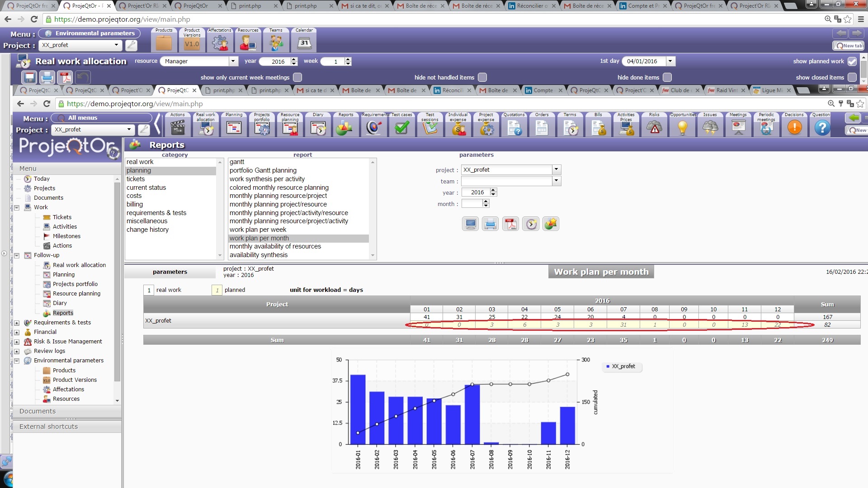The width and height of the screenshot is (868, 488).
Task: Print the report with printer icon
Action: tap(491, 224)
